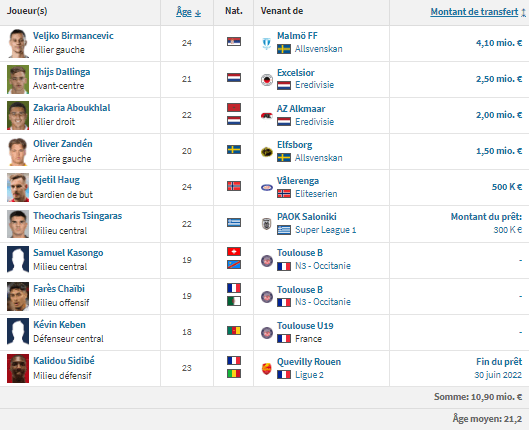
Task: Click the Vålerenga club logo
Action: click(267, 188)
